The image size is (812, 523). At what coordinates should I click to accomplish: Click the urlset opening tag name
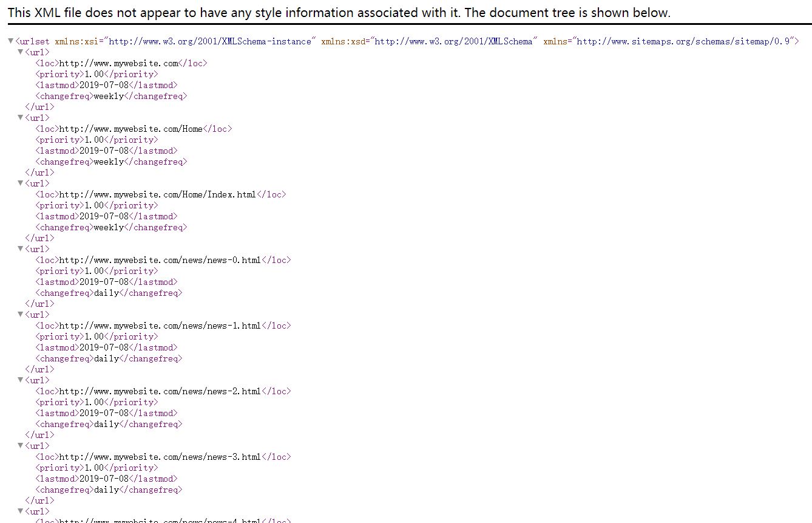[33, 41]
